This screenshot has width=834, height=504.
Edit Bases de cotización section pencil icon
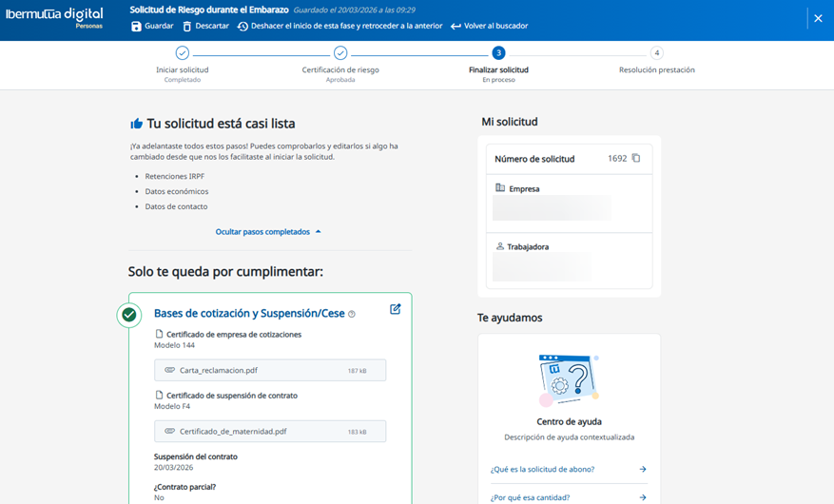[x=395, y=309]
